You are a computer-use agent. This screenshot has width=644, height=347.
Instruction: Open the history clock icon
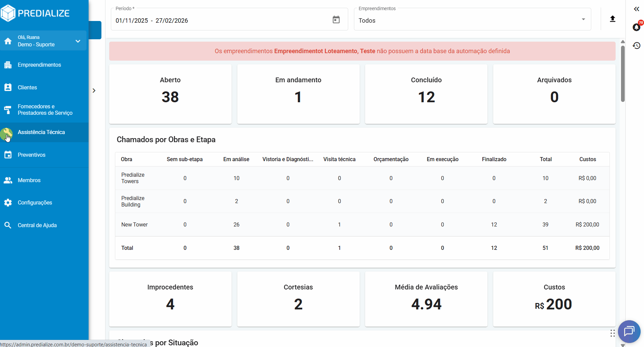pyautogui.click(x=637, y=45)
